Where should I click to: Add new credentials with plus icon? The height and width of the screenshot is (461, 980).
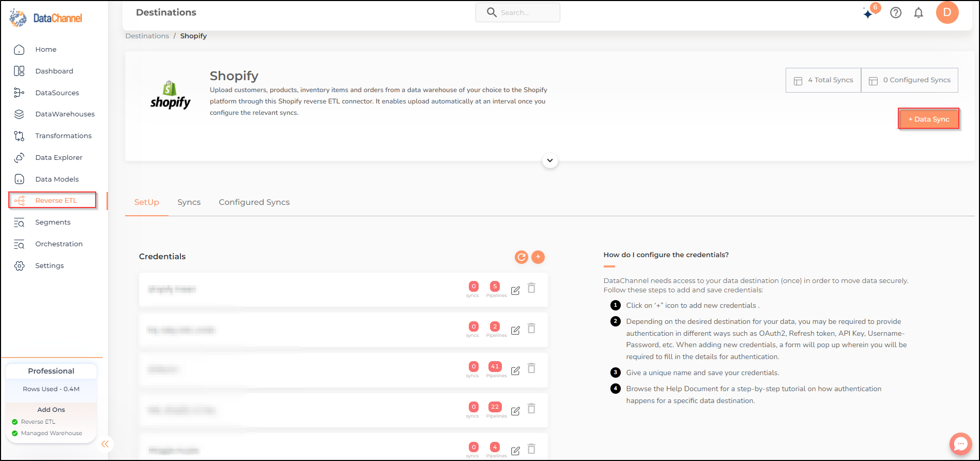coord(538,257)
